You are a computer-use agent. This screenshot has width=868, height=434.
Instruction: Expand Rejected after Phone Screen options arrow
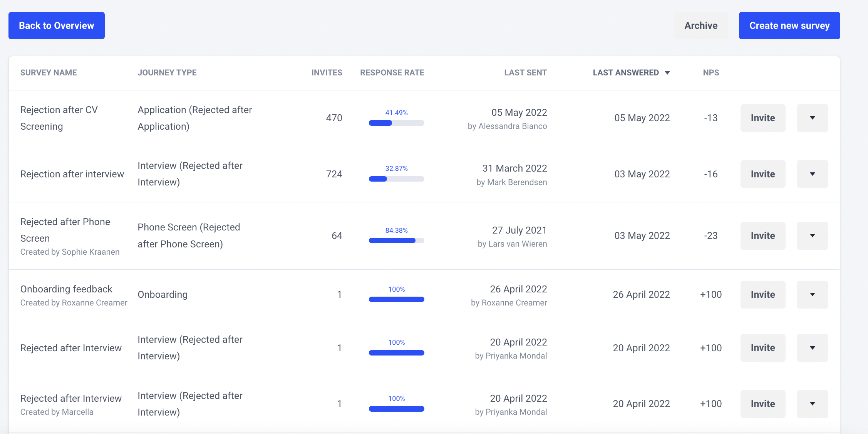(812, 235)
